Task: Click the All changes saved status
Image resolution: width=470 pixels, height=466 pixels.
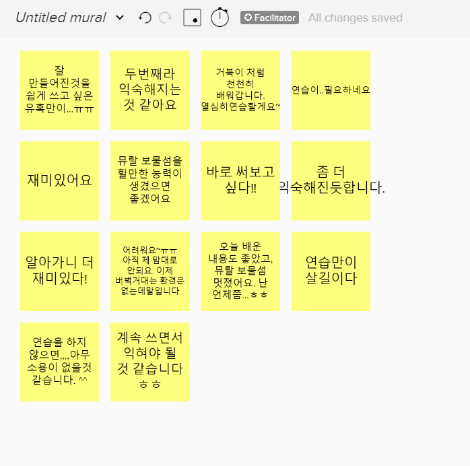Action: point(355,18)
